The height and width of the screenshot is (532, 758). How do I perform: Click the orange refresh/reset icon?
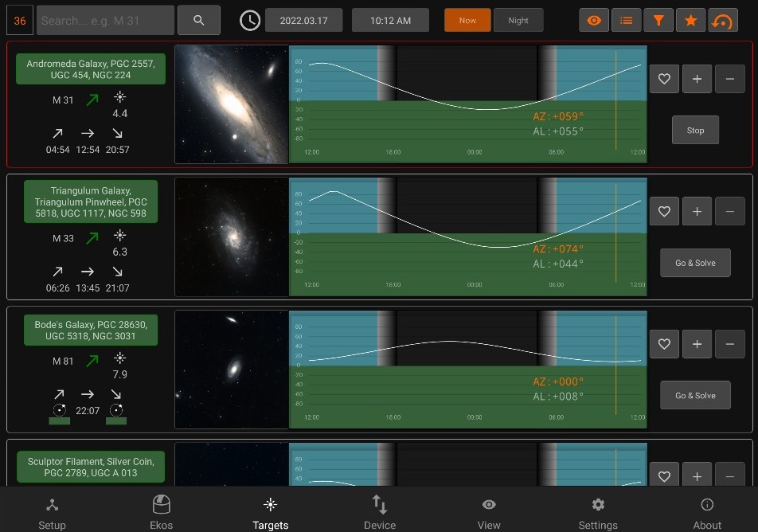[x=723, y=21]
